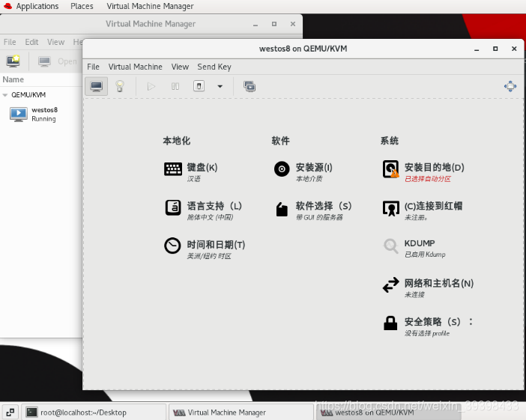
Task: Click the Run (play) virtual machine icon
Action: (151, 87)
